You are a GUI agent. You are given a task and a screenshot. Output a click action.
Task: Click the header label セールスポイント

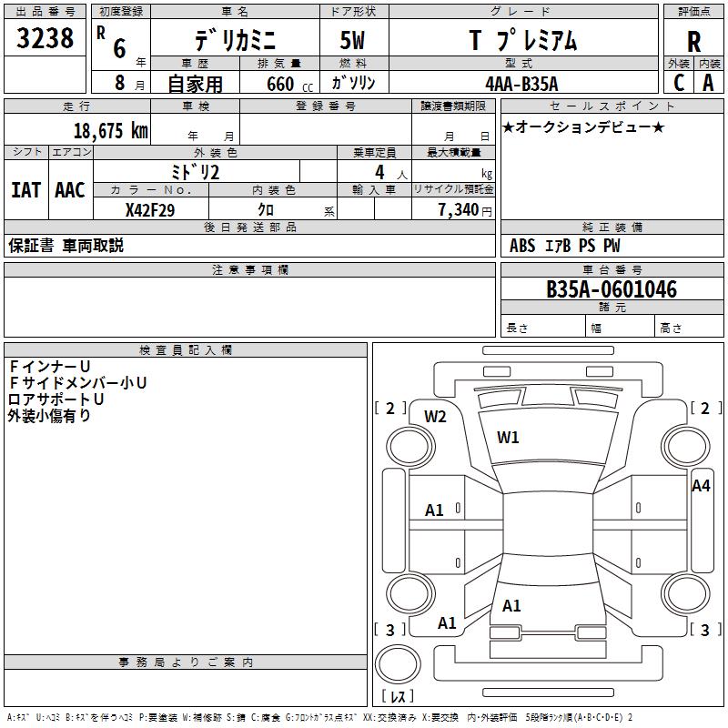[612, 106]
